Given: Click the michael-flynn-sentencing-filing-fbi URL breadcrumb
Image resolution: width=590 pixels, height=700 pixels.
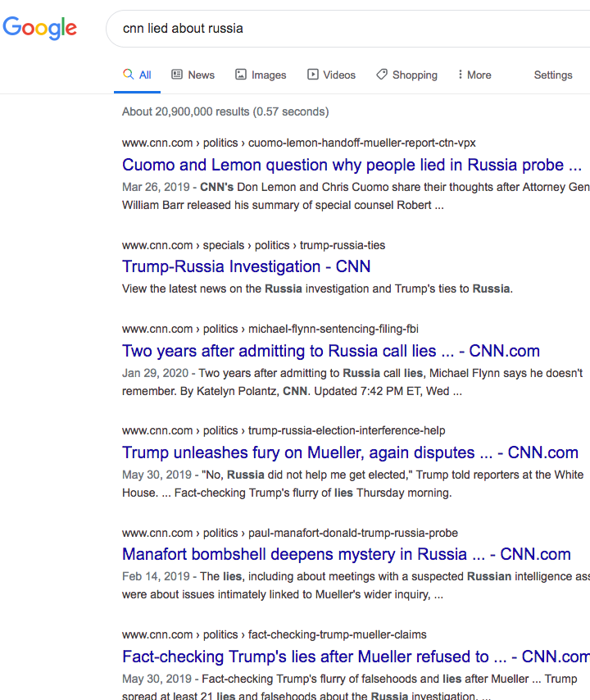Looking at the screenshot, I should point(270,329).
